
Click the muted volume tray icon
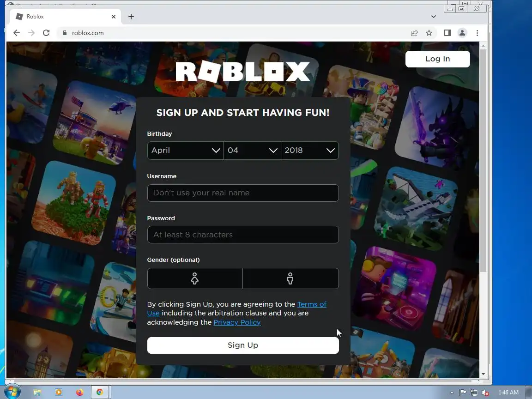coord(485,393)
